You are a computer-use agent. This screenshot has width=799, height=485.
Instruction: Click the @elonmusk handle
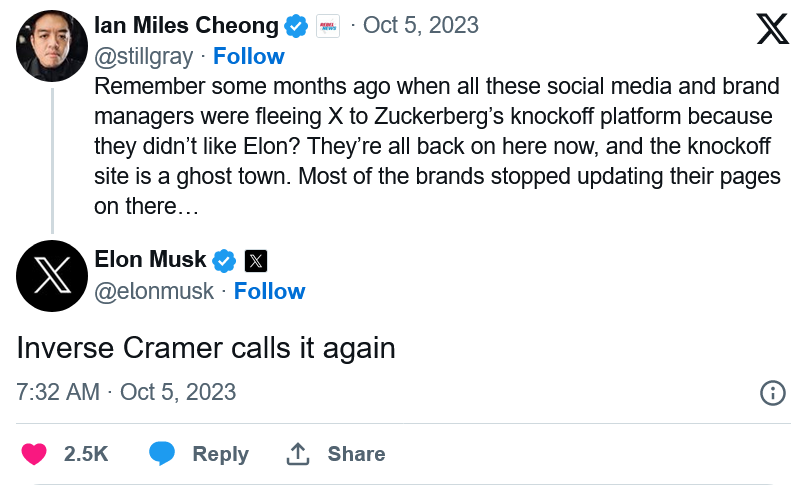[x=154, y=291]
